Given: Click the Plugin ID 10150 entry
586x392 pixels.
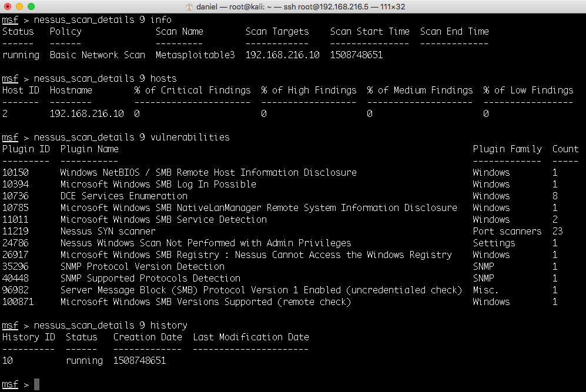Looking at the screenshot, I should pos(15,173).
